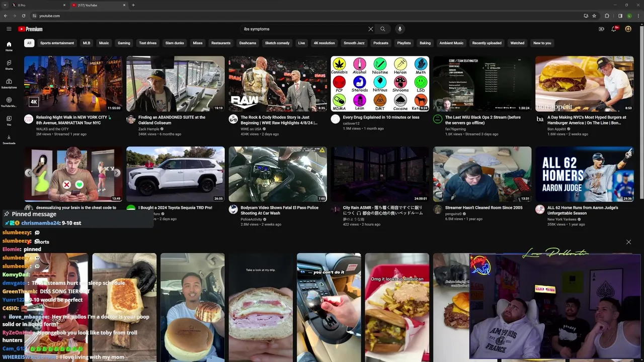Click the search magnifier button

382,29
